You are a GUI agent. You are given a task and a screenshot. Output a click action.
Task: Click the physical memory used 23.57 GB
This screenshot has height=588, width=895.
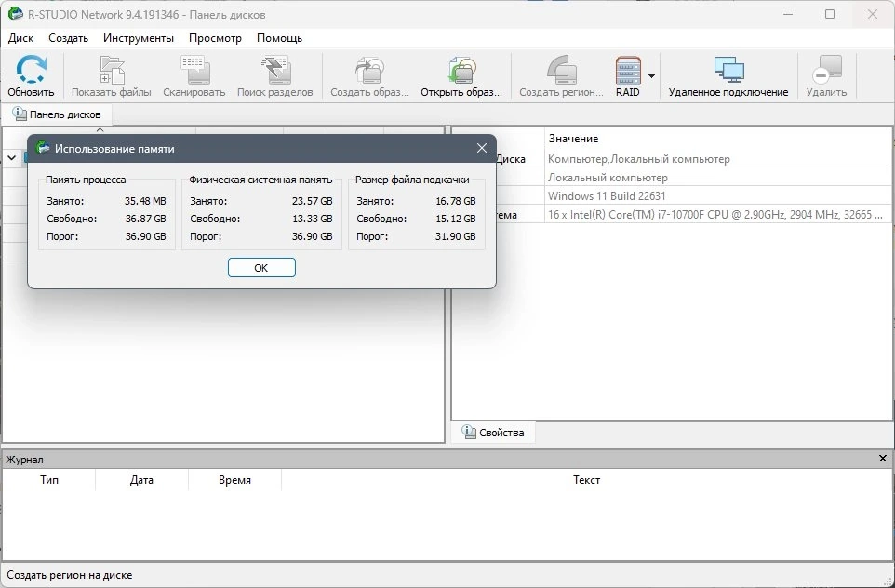[x=312, y=201]
